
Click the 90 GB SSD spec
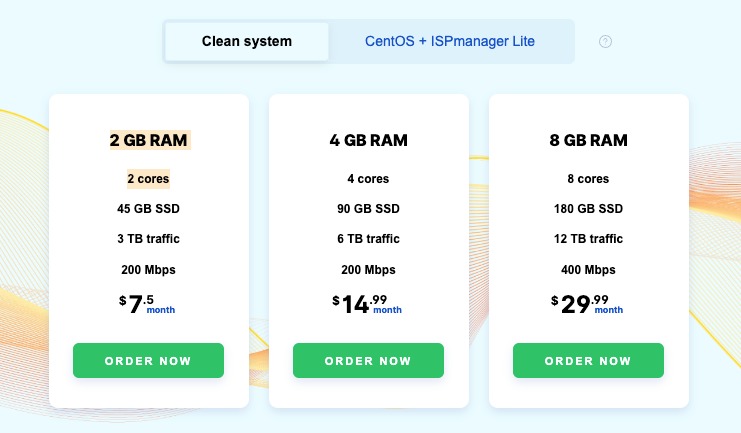[x=368, y=209]
